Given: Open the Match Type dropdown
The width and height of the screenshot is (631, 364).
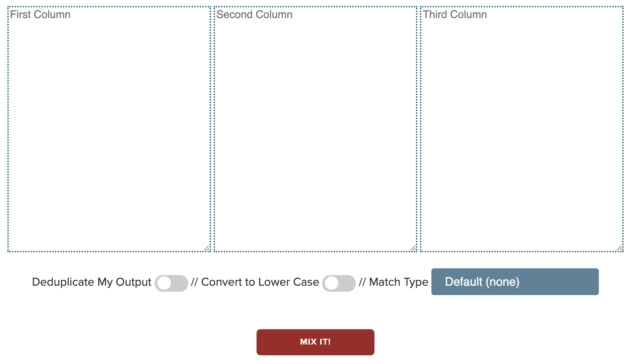Looking at the screenshot, I should (x=515, y=282).
